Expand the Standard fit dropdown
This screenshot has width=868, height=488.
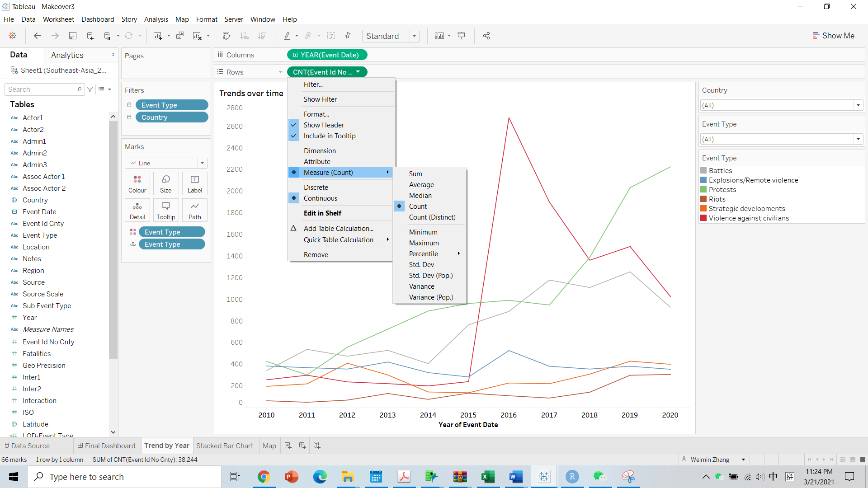pos(414,36)
